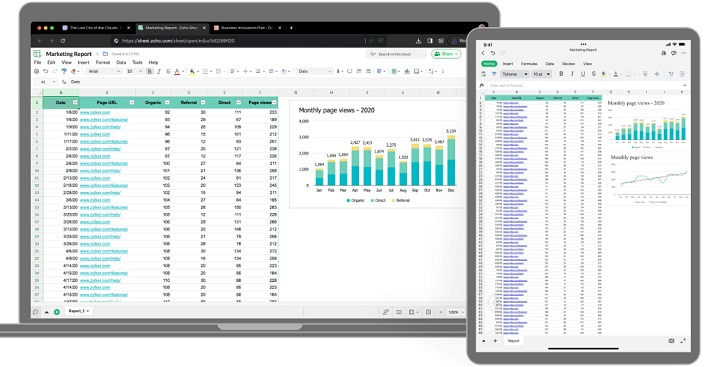Click the formula bar containing Date
This screenshot has width=720, height=367.
266,82
